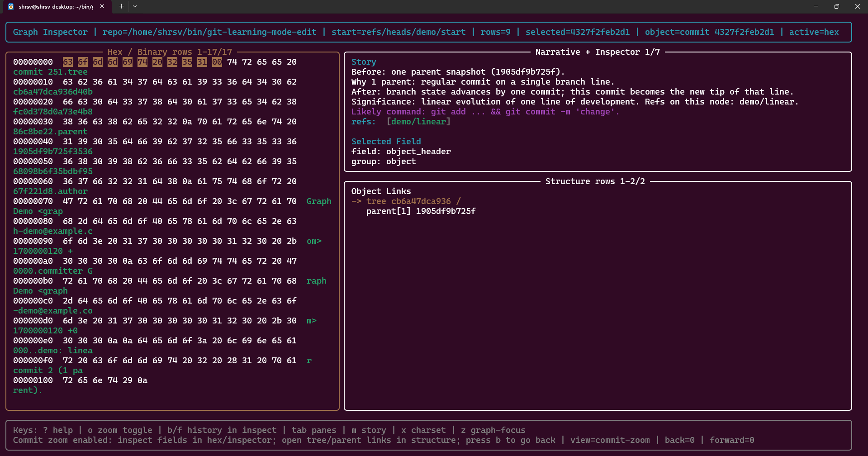The width and height of the screenshot is (868, 456).
Task: Click the 'rows=9' header entry
Action: (x=495, y=32)
